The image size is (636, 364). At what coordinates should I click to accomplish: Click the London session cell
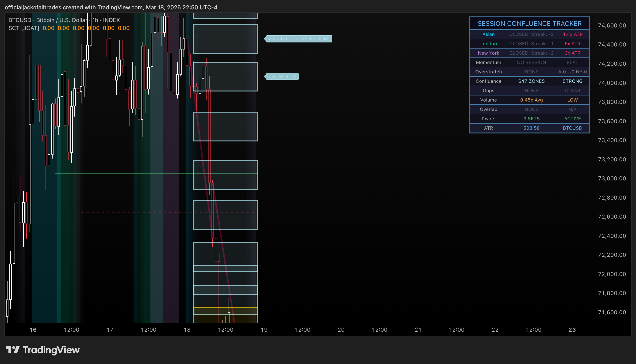[x=488, y=43]
